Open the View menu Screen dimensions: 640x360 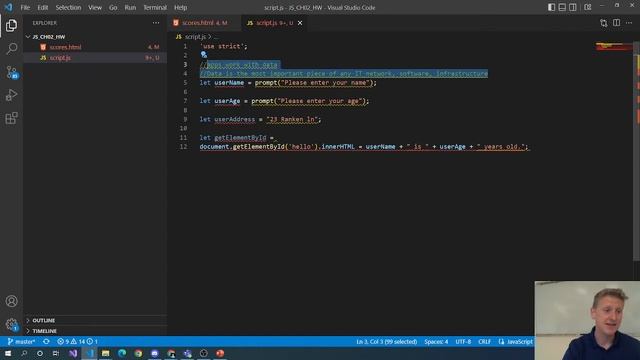coord(95,7)
